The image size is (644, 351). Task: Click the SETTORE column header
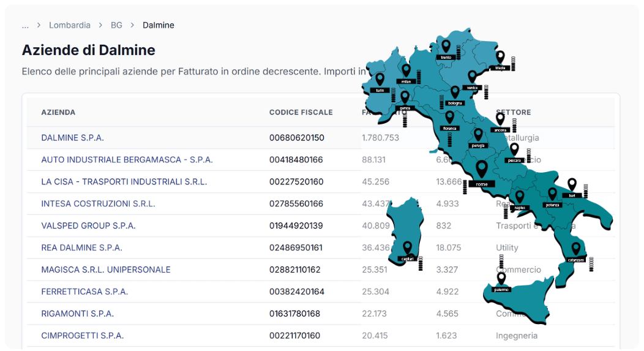(514, 112)
